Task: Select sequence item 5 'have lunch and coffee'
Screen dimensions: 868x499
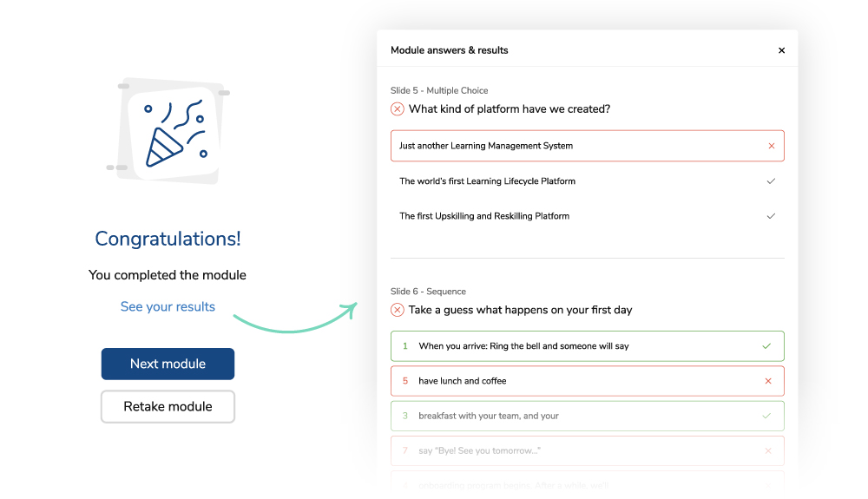Action: (x=463, y=381)
